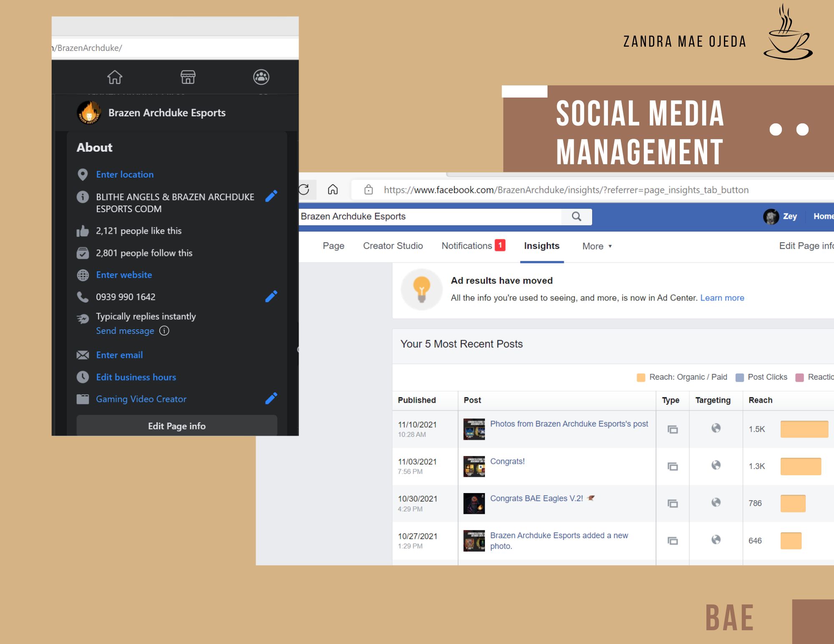
Task: Expand the More dropdown menu
Action: 597,246
